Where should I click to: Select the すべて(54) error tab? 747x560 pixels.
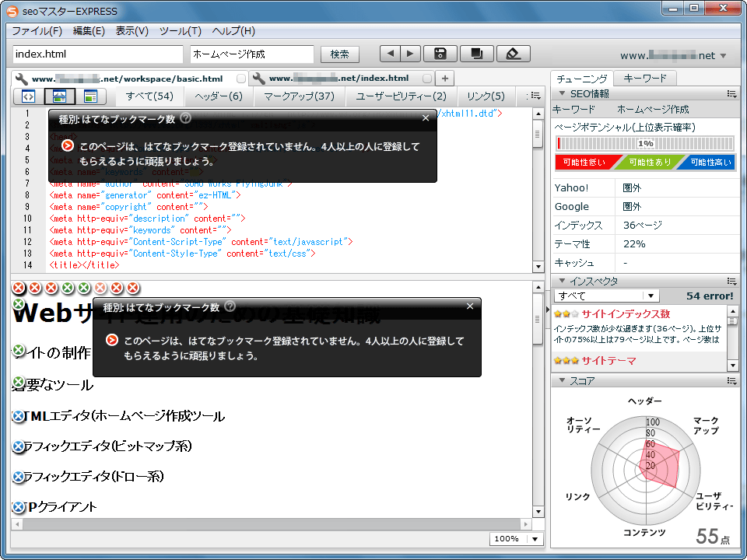tap(149, 96)
